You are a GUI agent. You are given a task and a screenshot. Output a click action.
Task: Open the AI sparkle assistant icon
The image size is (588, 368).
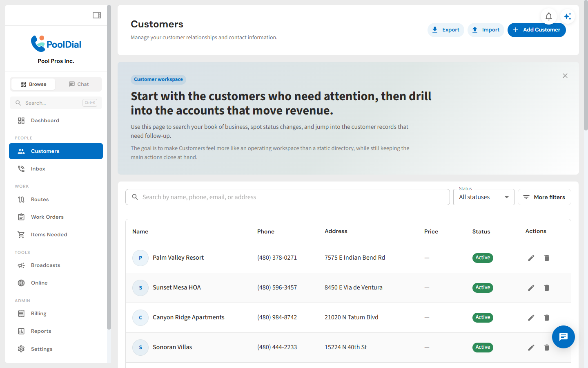pyautogui.click(x=568, y=16)
